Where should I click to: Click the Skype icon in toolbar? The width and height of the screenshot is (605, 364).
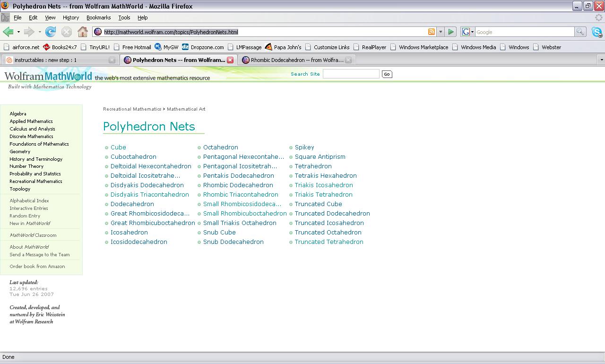click(597, 32)
